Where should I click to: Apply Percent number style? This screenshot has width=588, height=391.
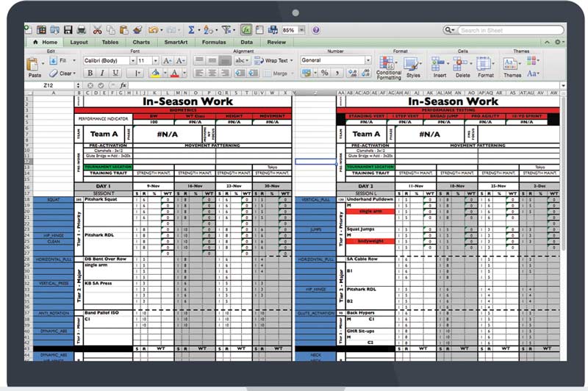click(325, 73)
